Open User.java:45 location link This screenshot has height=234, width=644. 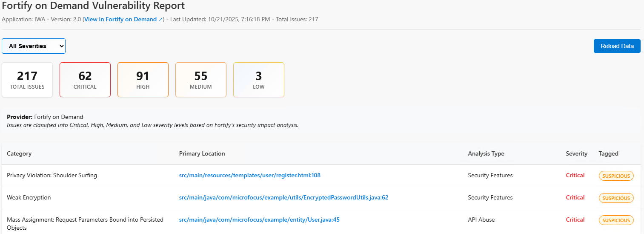[x=259, y=220]
